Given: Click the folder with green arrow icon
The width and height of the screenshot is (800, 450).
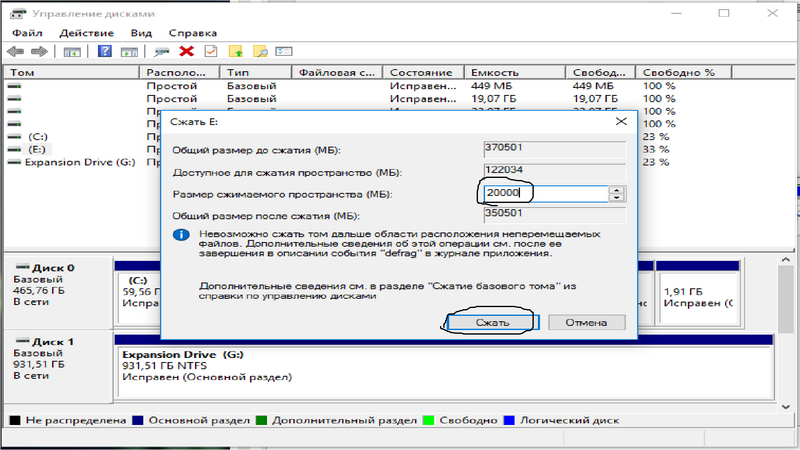Looking at the screenshot, I should click(x=235, y=51).
